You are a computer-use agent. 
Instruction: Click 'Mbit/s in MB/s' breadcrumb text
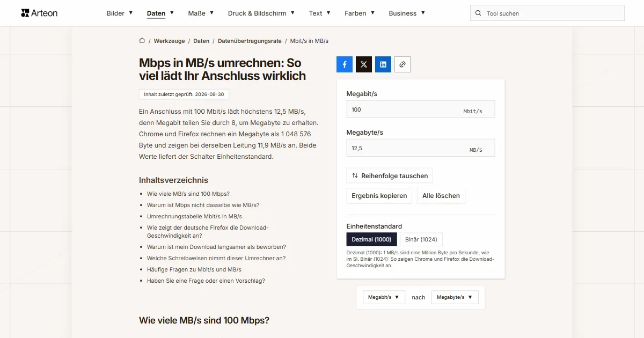[309, 41]
